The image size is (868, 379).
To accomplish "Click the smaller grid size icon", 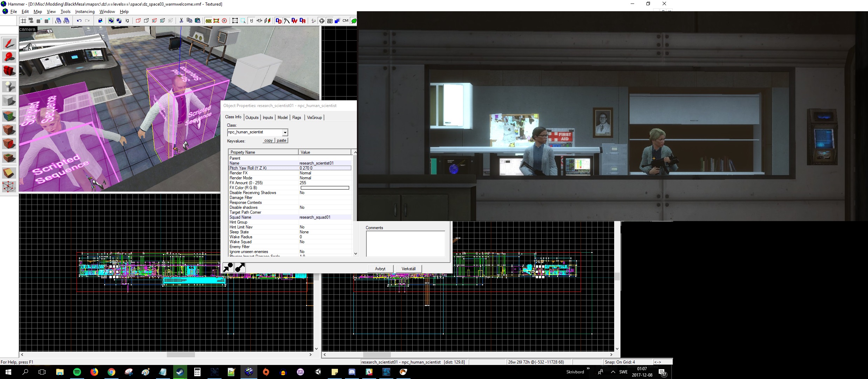I will (x=39, y=21).
